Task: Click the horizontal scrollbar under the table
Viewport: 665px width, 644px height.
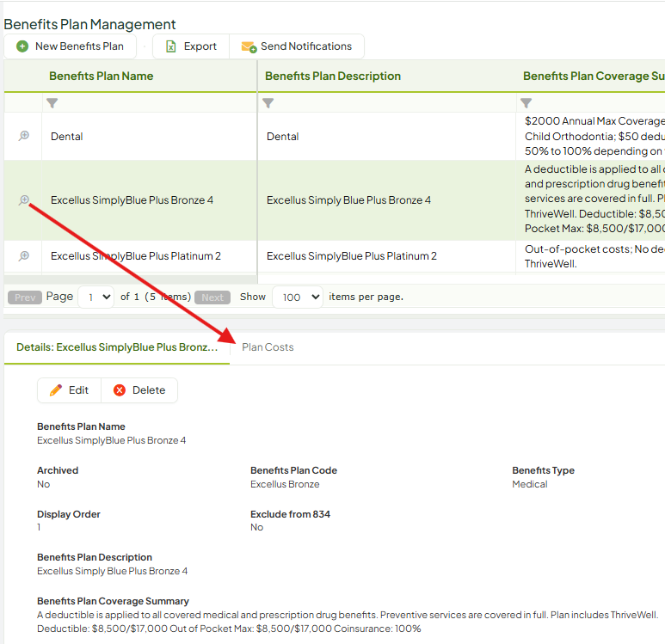Action: coord(130,279)
